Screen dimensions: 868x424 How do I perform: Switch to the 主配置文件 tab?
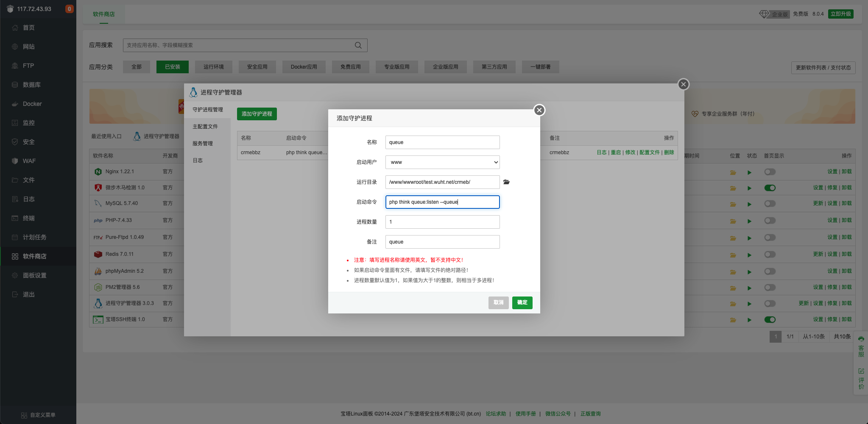coord(207,127)
